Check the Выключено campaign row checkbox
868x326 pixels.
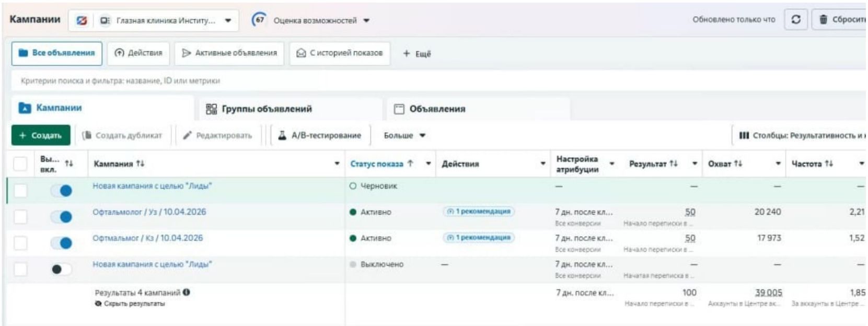[x=20, y=269]
